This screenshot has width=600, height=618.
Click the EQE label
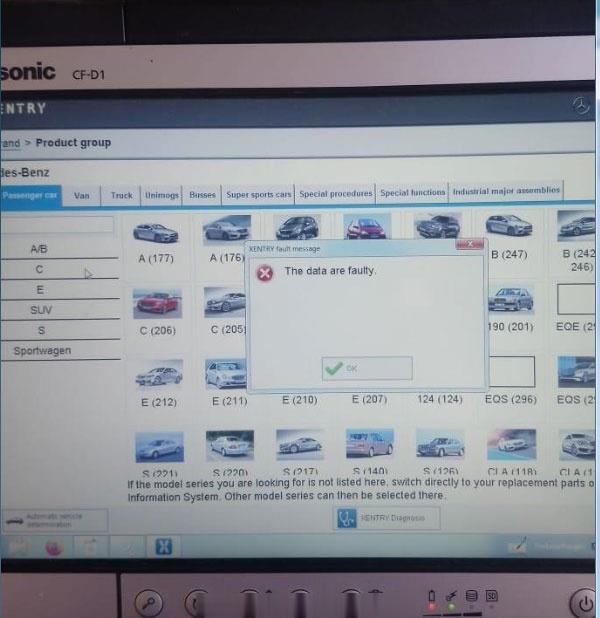575,326
